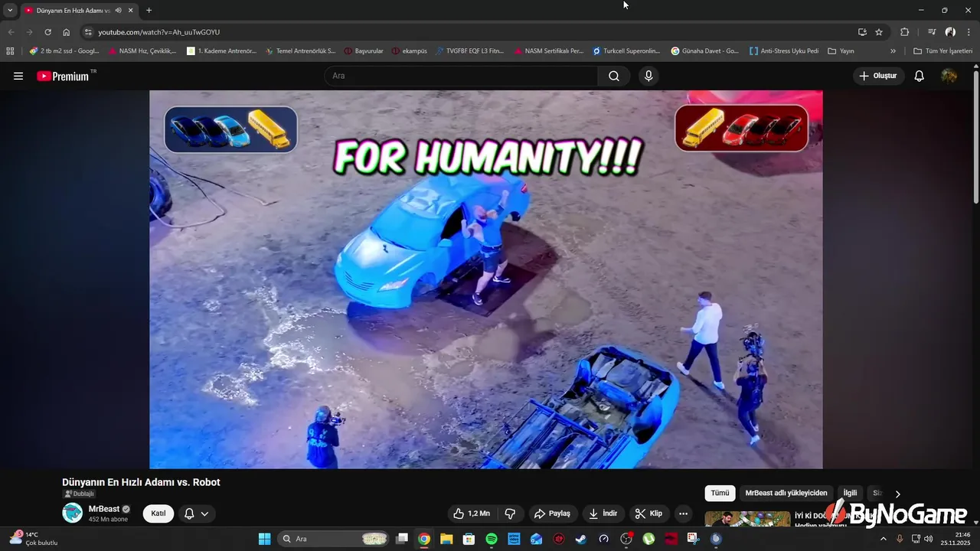Select the Tümü filter chip
The image size is (980, 551).
pyautogui.click(x=720, y=493)
